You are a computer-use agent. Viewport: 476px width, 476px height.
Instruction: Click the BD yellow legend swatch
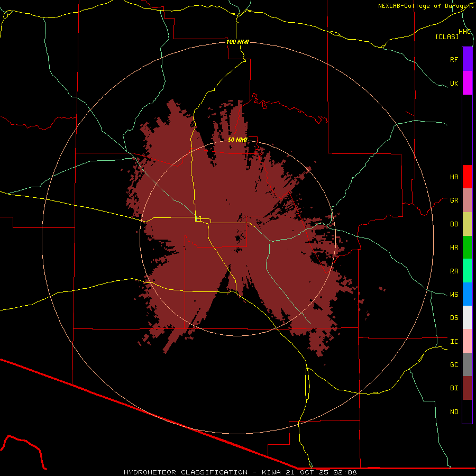click(467, 224)
